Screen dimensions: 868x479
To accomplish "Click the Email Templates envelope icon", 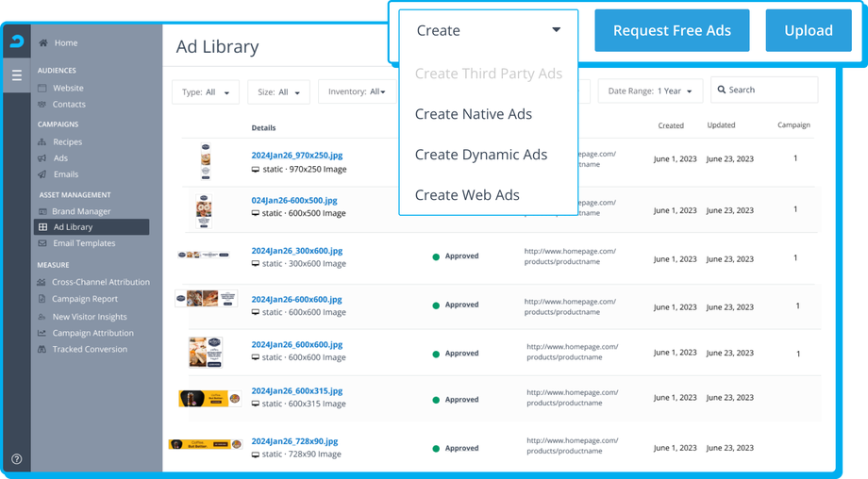I will [x=42, y=243].
